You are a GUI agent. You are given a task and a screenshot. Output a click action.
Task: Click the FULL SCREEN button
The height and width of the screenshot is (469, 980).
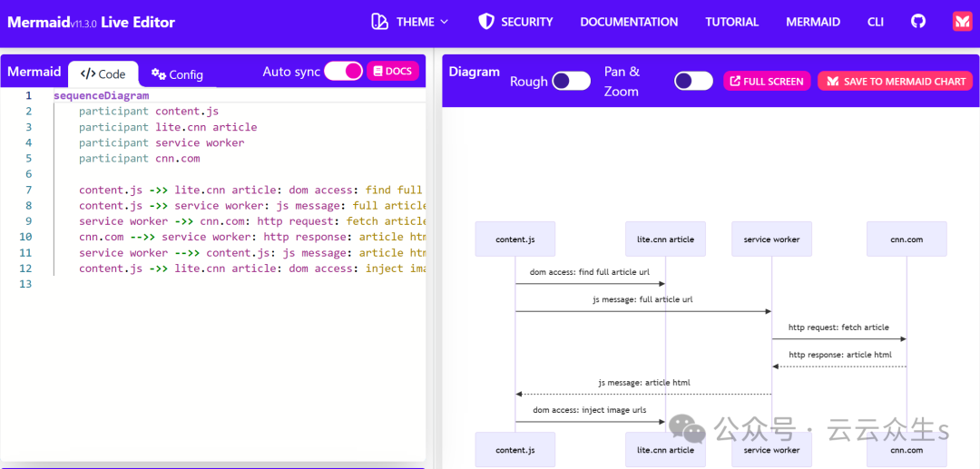[767, 81]
